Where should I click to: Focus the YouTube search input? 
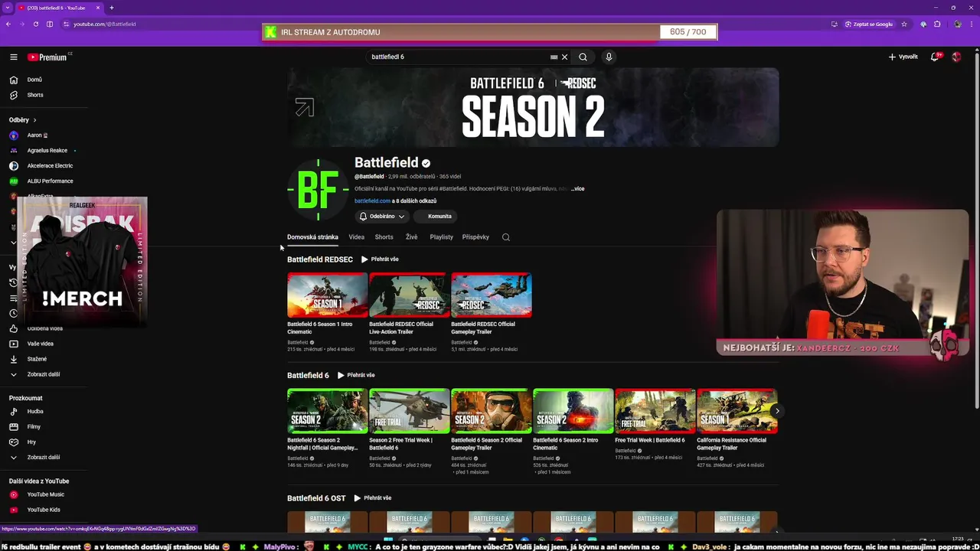point(458,57)
